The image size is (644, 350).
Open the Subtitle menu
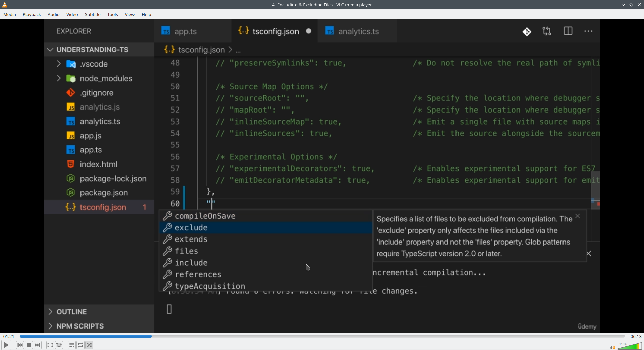93,14
